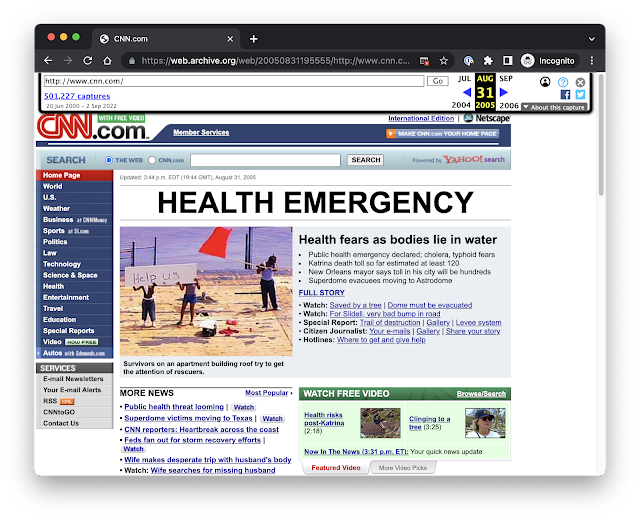This screenshot has width=640, height=521.
Task: Click Watch beside Public health threat looming
Action: (244, 407)
